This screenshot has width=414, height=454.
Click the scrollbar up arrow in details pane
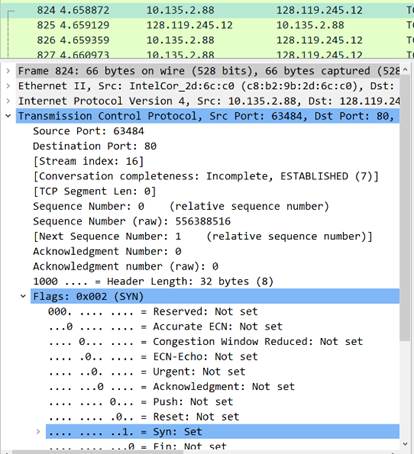point(405,70)
